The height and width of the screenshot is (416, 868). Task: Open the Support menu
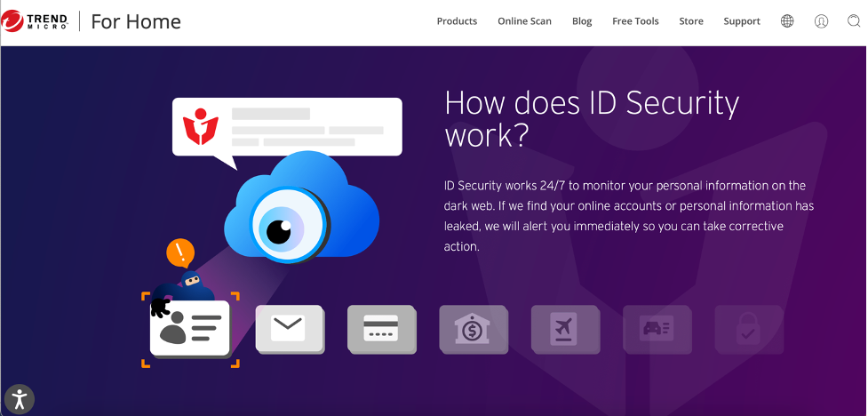(742, 21)
